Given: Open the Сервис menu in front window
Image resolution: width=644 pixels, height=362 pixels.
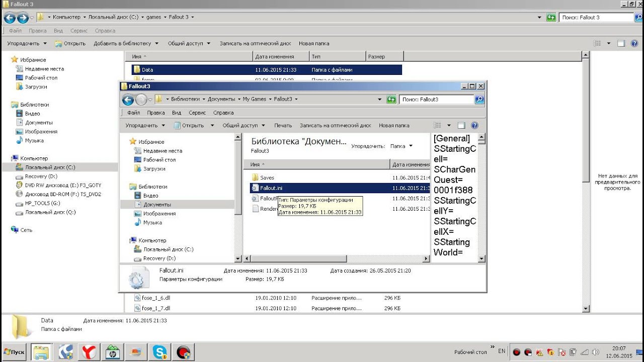Looking at the screenshot, I should pos(197,113).
